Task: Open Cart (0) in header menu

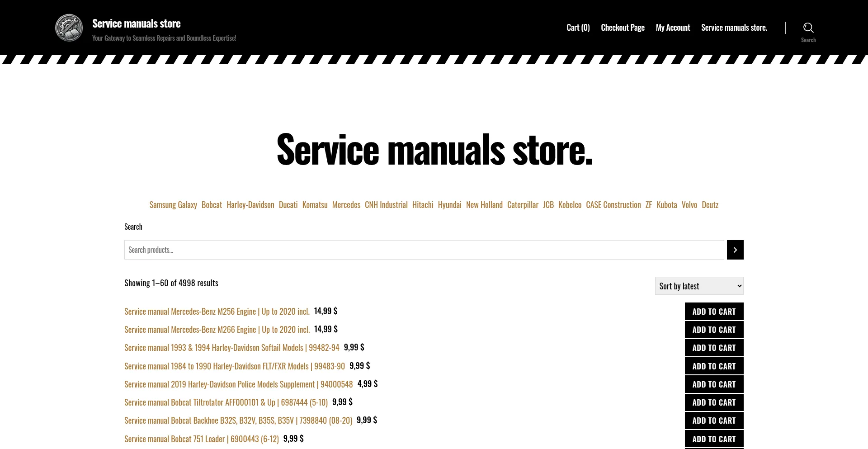Action: click(578, 28)
